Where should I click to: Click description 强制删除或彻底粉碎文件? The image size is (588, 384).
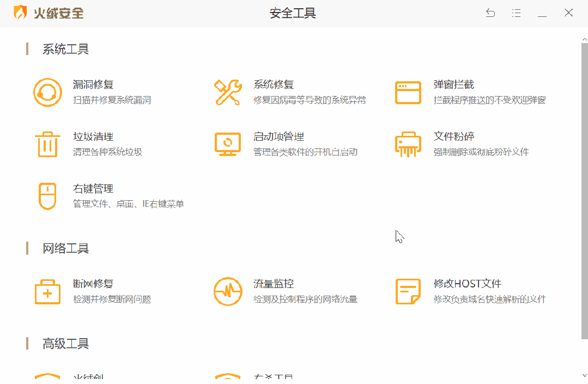point(481,152)
